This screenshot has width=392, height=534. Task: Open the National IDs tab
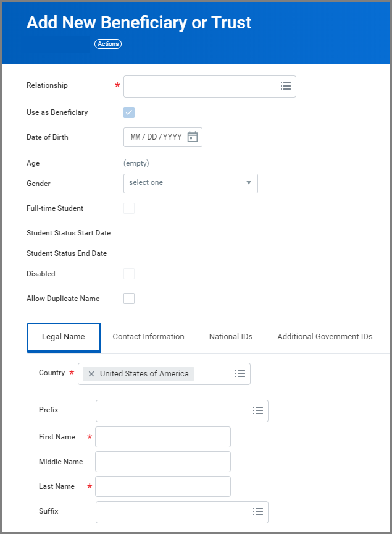(x=231, y=337)
